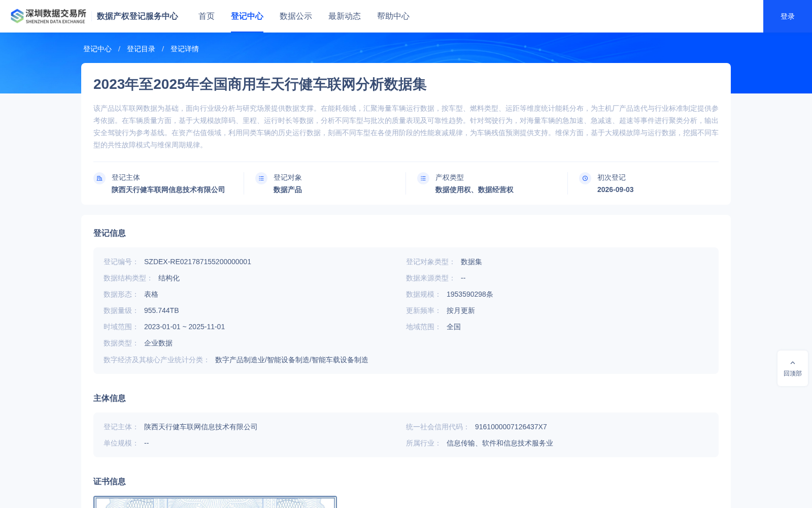Click the 表格 data form value
This screenshot has height=508, width=812.
151,294
